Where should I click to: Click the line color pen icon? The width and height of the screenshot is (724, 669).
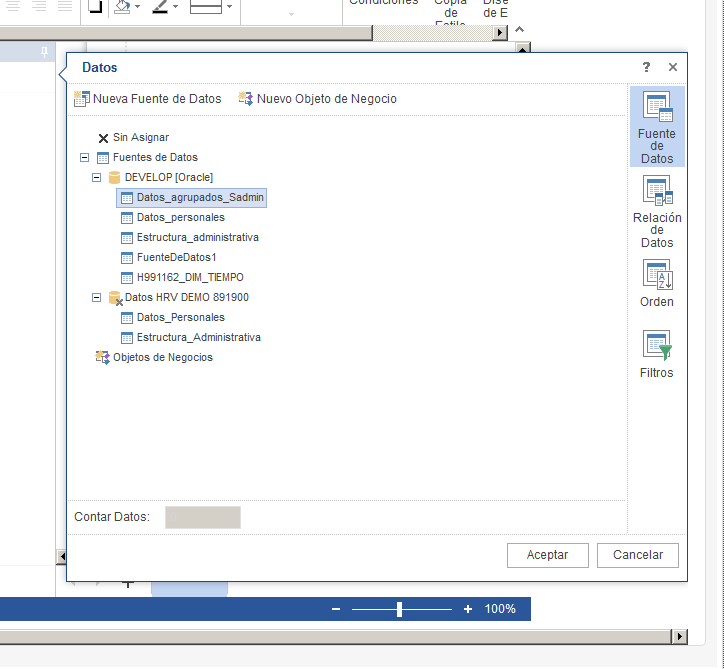tap(160, 6)
